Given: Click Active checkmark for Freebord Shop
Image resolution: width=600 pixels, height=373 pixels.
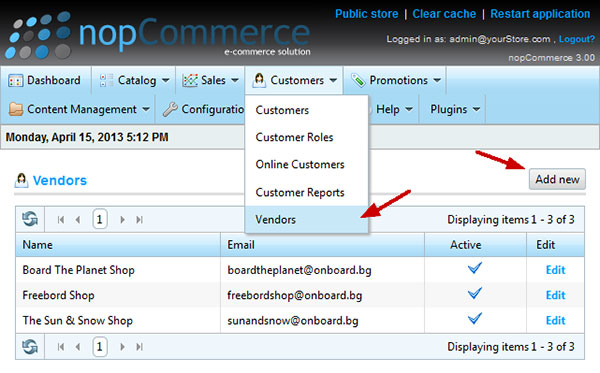Looking at the screenshot, I should 474,293.
